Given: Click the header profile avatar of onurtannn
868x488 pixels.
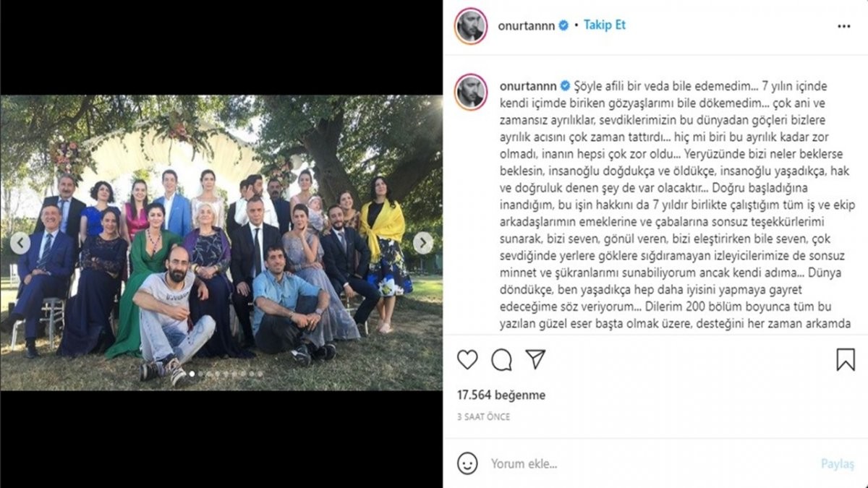Looking at the screenshot, I should click(x=471, y=25).
